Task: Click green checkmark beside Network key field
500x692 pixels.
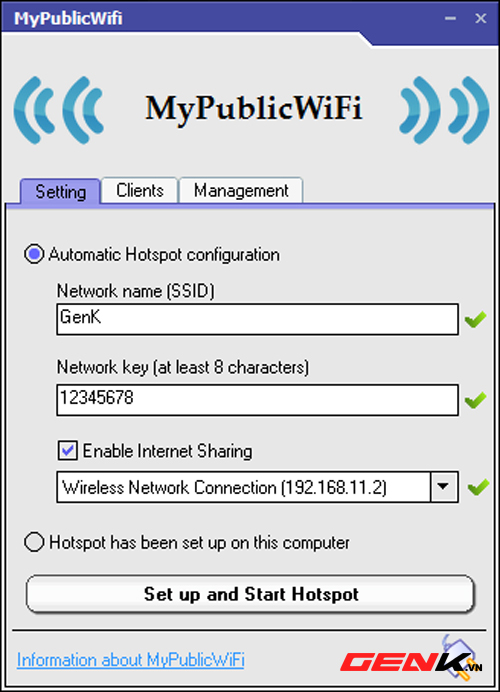Action: [475, 400]
